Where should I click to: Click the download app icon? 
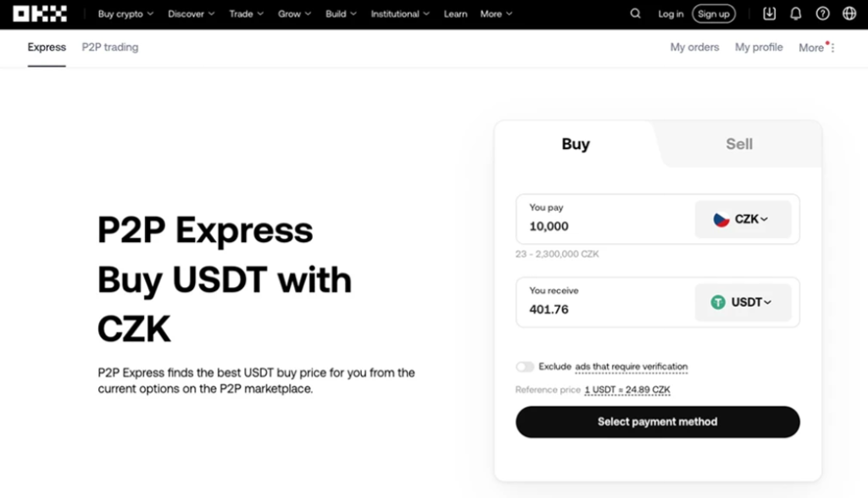point(770,14)
